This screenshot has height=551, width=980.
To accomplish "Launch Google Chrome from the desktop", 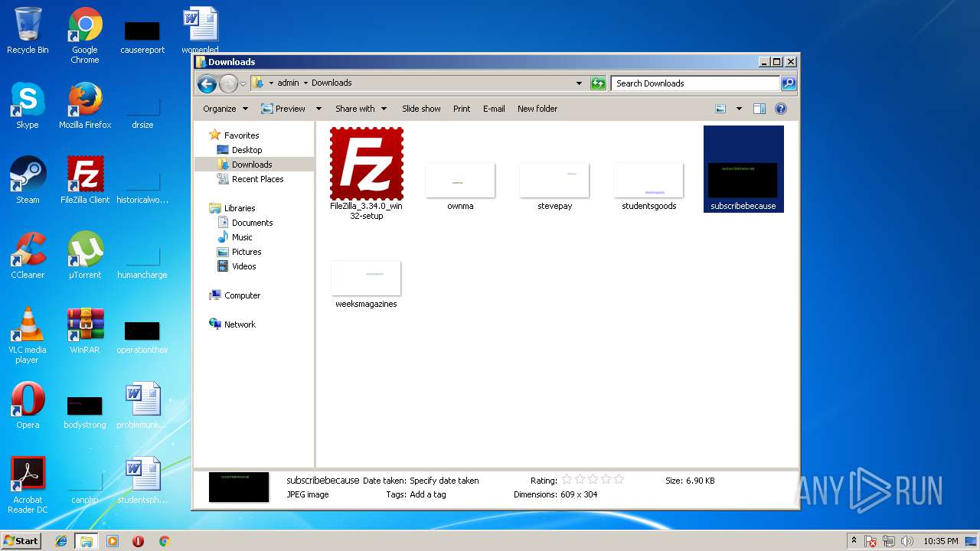I will click(85, 35).
